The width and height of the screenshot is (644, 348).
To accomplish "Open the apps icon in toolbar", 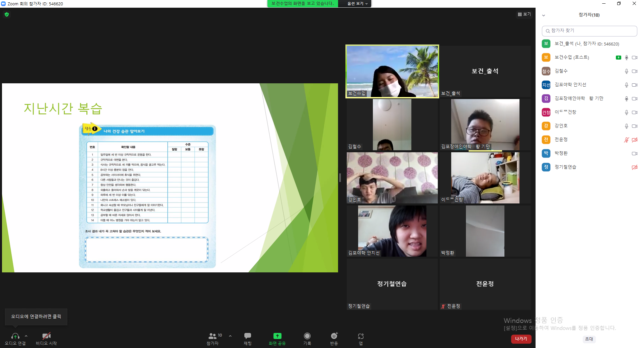I will click(x=360, y=336).
